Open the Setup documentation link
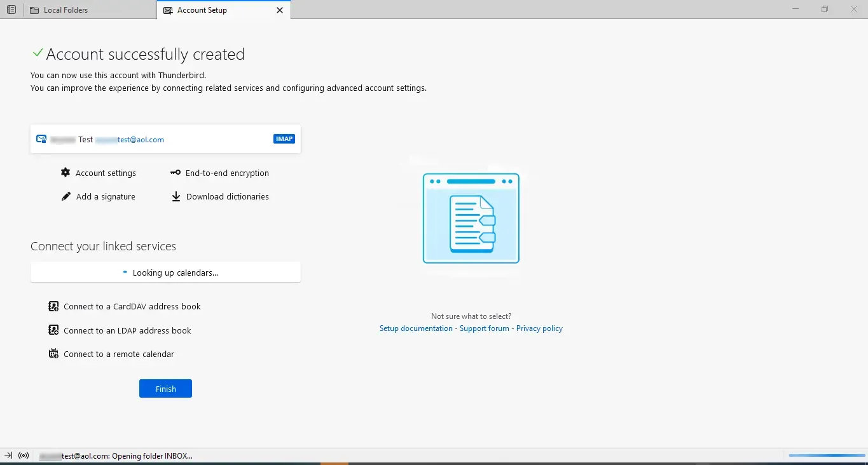 [416, 328]
